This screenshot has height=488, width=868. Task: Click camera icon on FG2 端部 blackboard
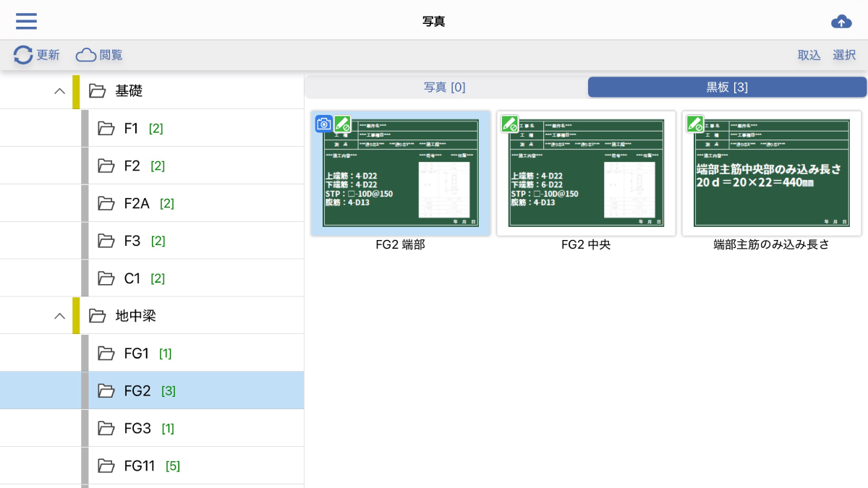click(324, 124)
